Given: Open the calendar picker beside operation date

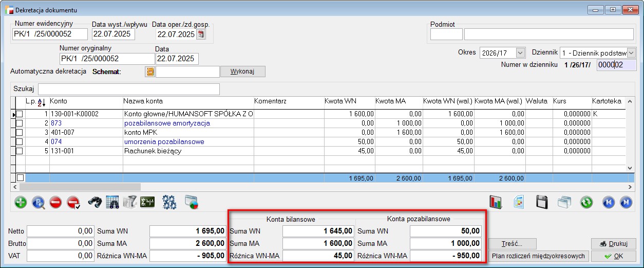Looking at the screenshot, I should point(201,34).
